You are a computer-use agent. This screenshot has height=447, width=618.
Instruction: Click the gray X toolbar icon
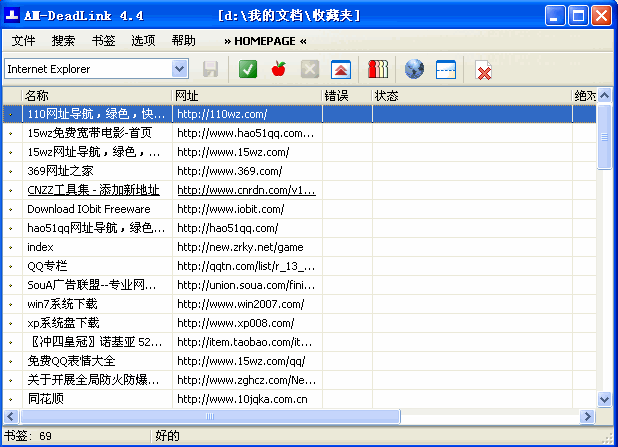[310, 70]
